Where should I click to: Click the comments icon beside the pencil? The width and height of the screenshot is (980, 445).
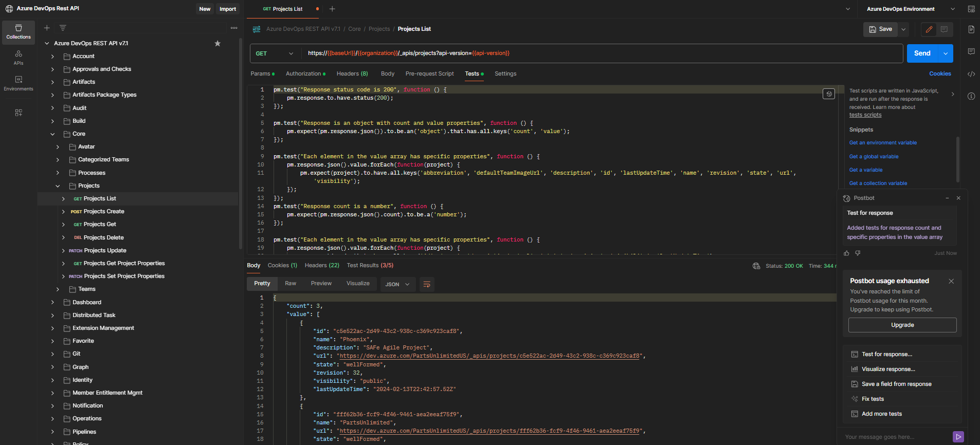(x=945, y=29)
